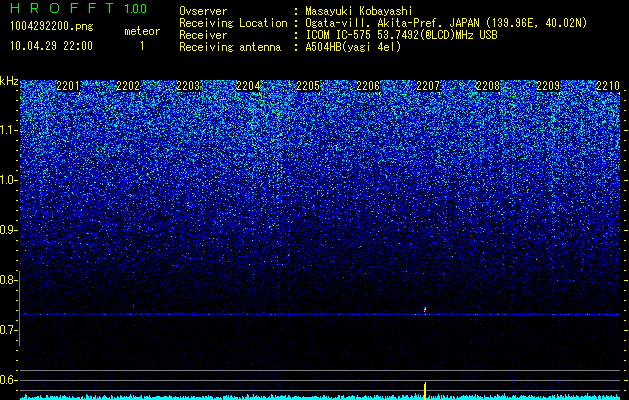Click the HROFFT 1.0.0 title text
The image size is (629, 400).
[78, 8]
